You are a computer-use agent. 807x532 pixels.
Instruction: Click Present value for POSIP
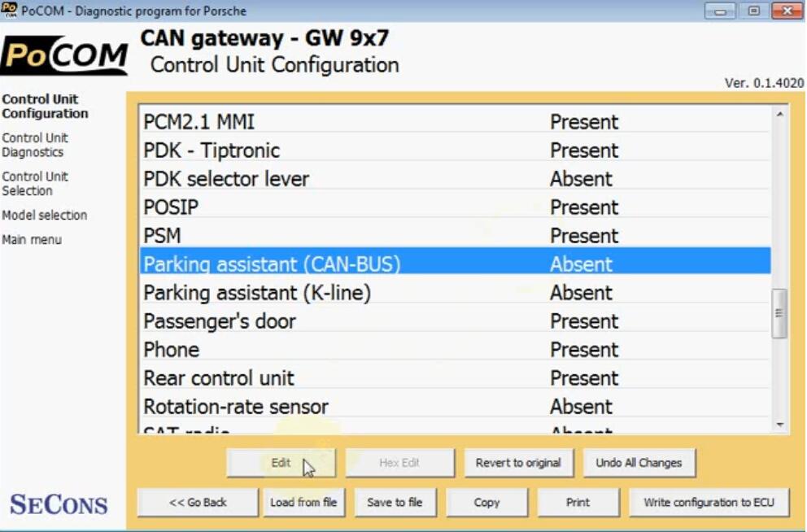(584, 207)
